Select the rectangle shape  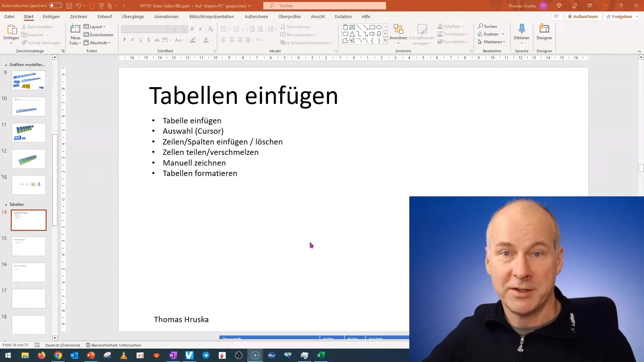point(372,27)
